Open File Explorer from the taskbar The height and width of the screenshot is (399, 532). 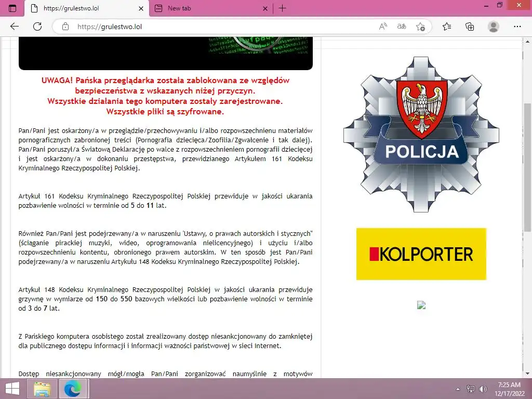coord(43,389)
